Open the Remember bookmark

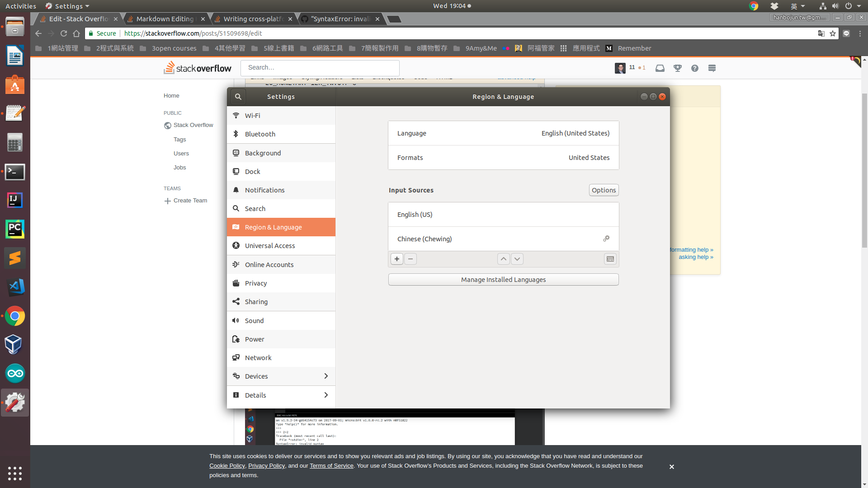pyautogui.click(x=628, y=48)
